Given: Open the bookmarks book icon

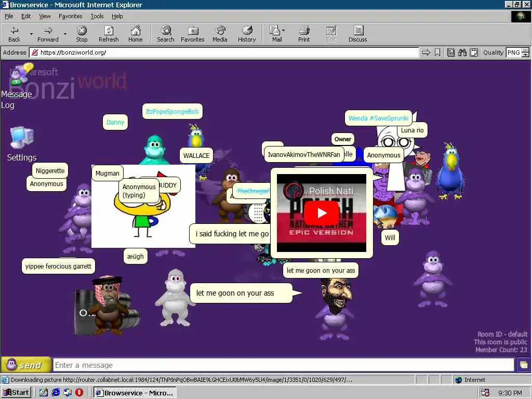Looking at the screenshot, I should click(x=451, y=52).
